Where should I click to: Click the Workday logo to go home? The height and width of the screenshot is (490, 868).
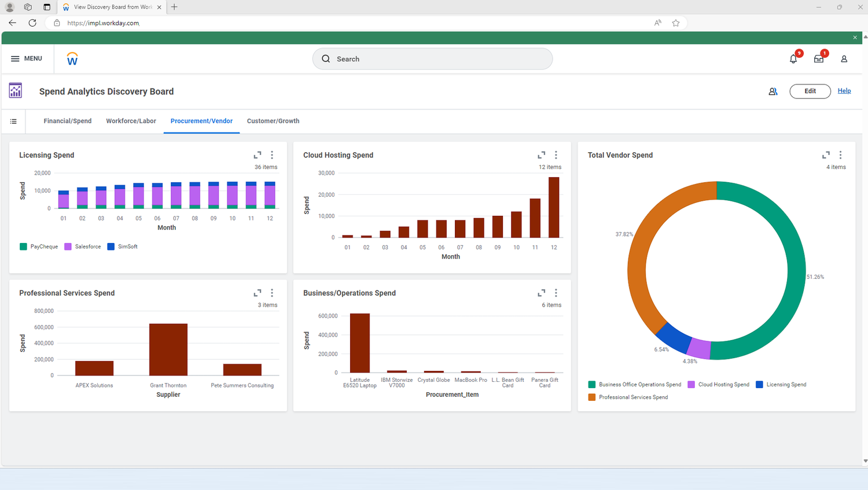pyautogui.click(x=72, y=58)
